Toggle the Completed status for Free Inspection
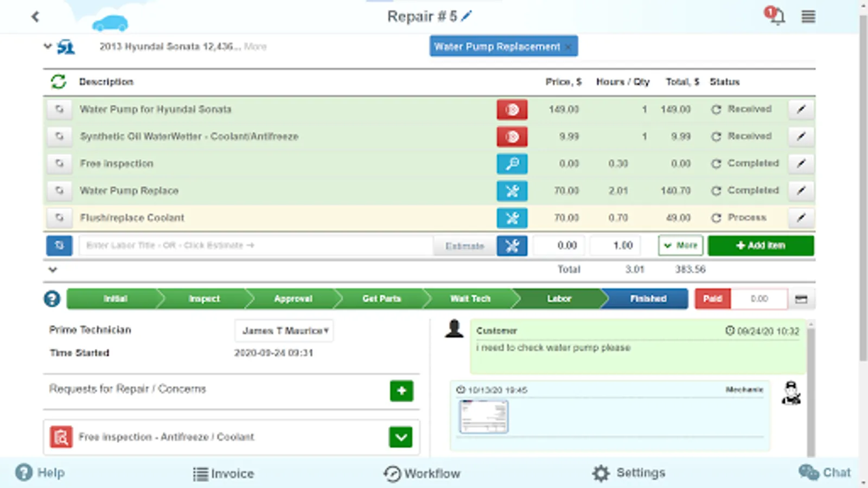Image resolution: width=868 pixels, height=488 pixels. 716,164
